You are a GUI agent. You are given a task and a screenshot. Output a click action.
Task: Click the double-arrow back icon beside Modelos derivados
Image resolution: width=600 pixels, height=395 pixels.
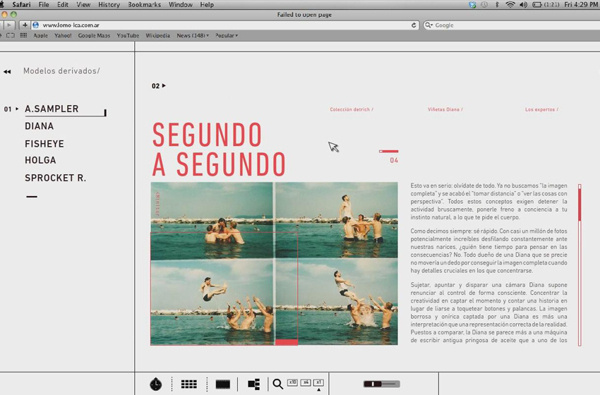click(7, 72)
